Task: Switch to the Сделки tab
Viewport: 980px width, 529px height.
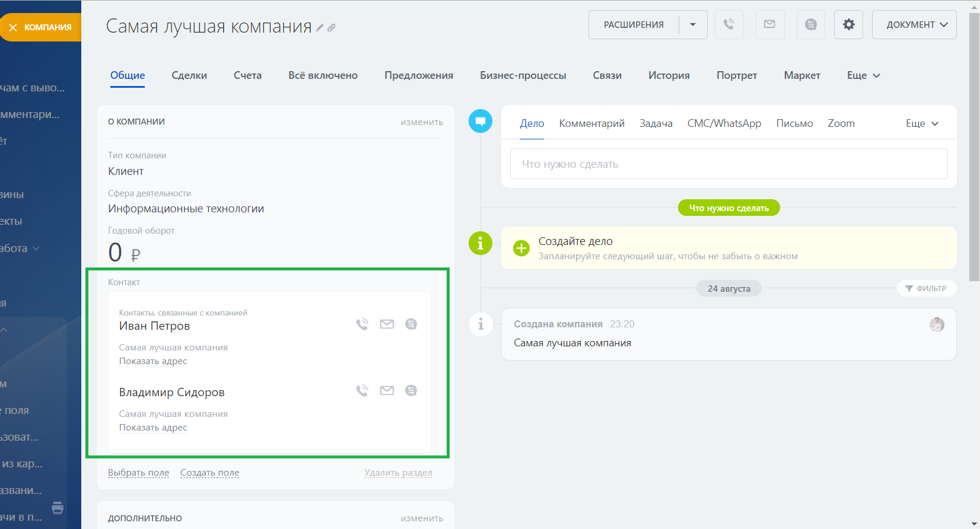Action: (189, 75)
